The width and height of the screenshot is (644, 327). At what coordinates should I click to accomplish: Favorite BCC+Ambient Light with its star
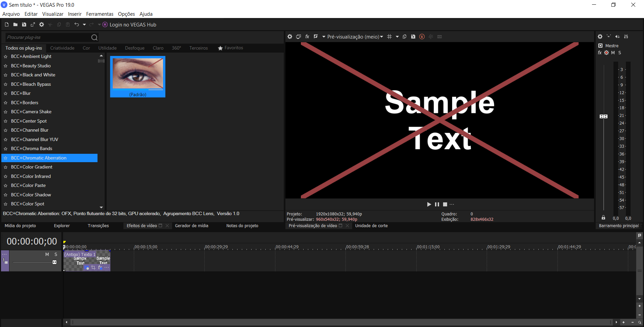point(5,57)
